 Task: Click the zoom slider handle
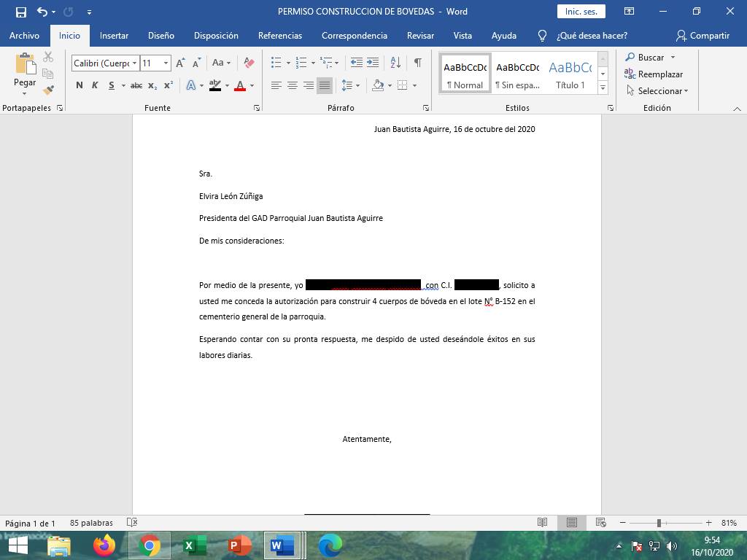tap(659, 523)
